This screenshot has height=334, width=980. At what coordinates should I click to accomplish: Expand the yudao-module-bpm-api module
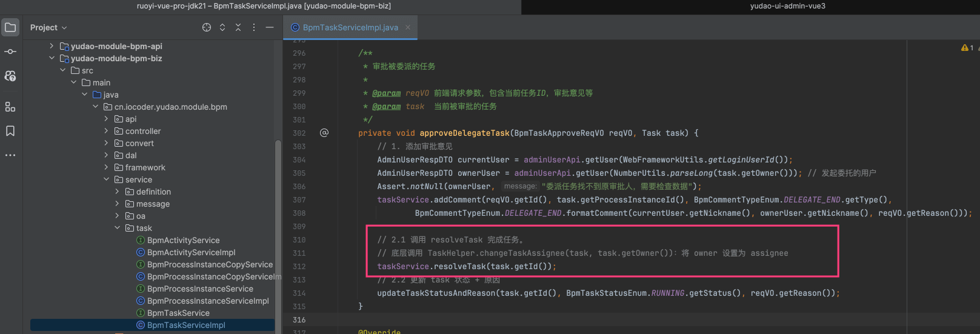pos(52,46)
